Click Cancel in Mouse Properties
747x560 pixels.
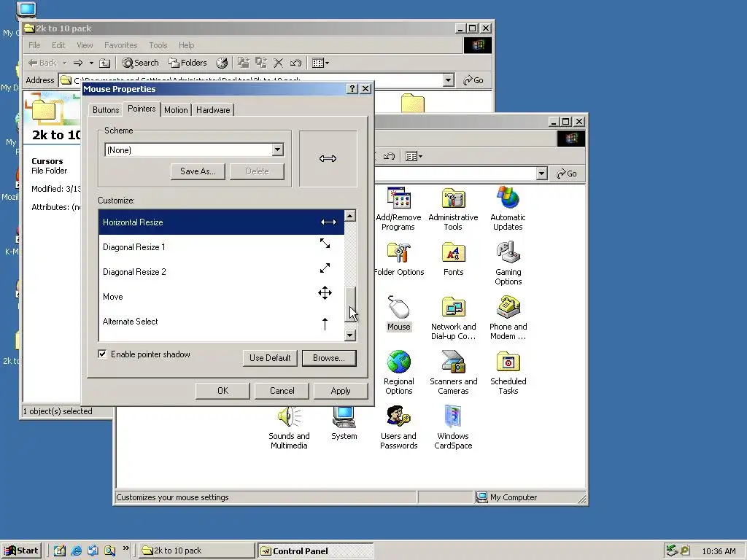[282, 391]
